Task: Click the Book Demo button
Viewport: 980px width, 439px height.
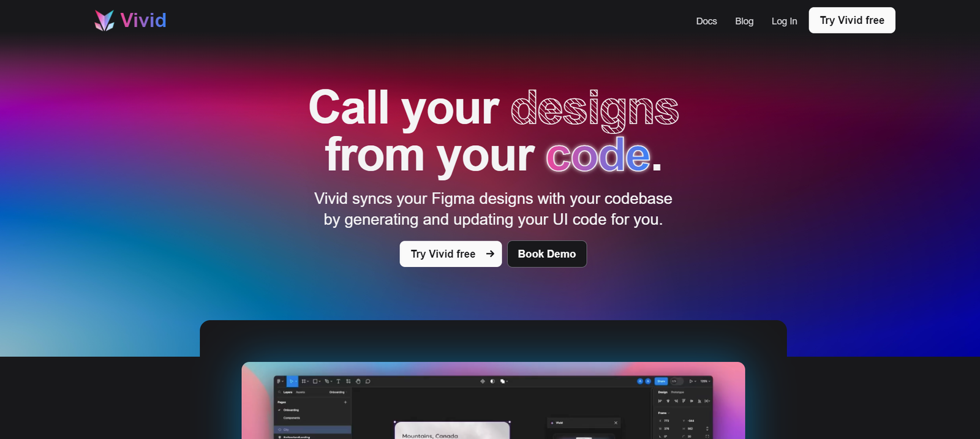Action: 546,254
